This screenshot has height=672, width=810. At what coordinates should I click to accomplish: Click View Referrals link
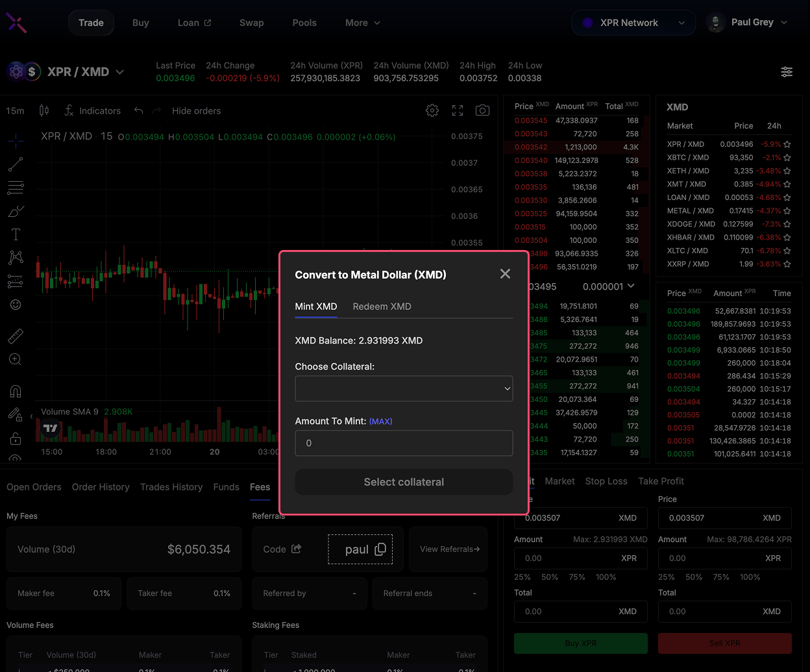(x=449, y=549)
